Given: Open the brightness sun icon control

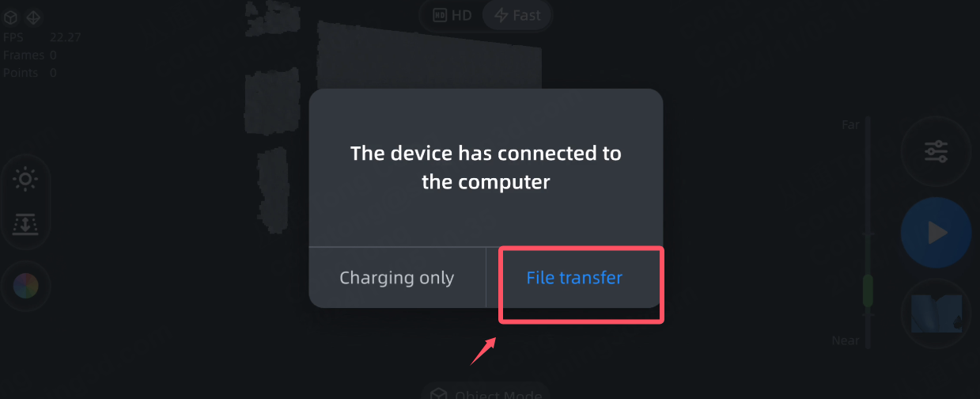Looking at the screenshot, I should click(25, 180).
